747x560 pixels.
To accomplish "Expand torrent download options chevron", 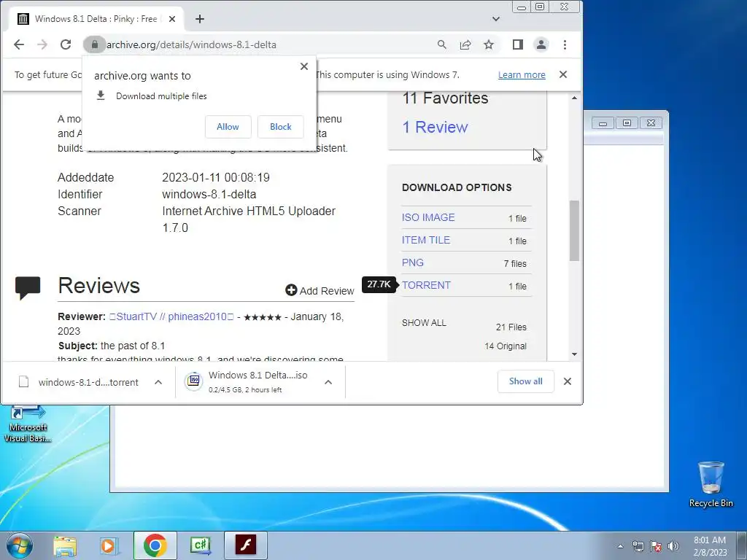I will (158, 382).
